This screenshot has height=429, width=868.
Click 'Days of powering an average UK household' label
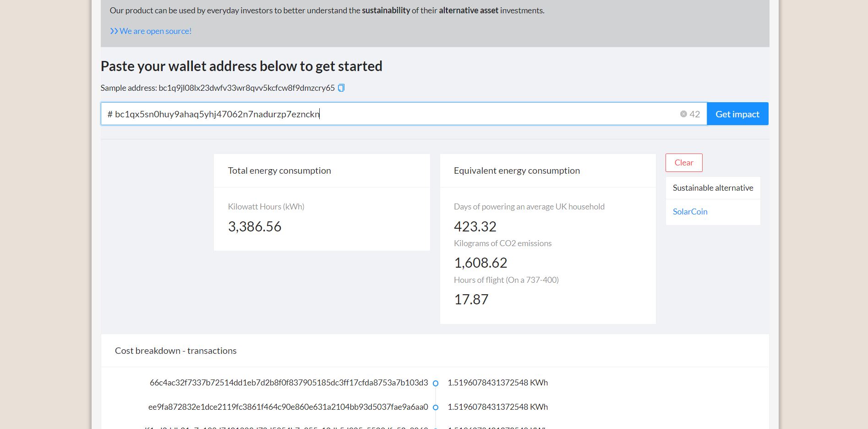coord(529,207)
